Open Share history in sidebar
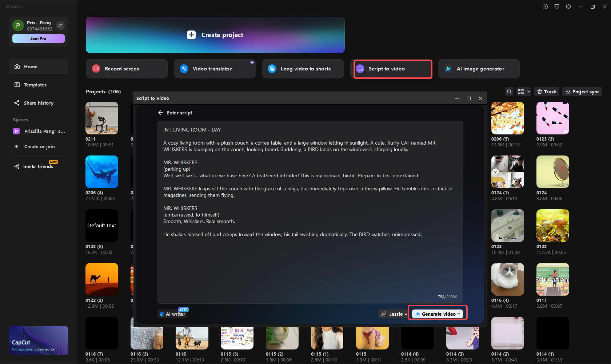The image size is (611, 364). (39, 103)
